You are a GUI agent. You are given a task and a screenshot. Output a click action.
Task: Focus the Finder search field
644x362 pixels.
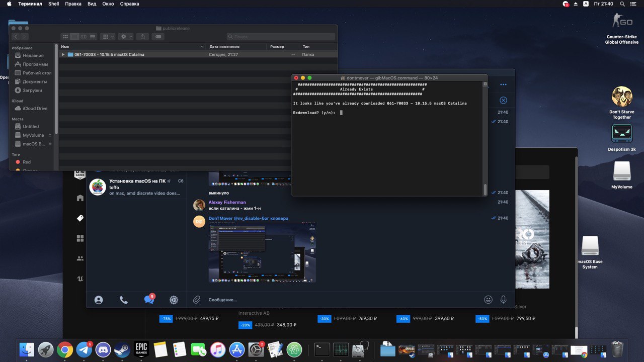[x=281, y=37]
